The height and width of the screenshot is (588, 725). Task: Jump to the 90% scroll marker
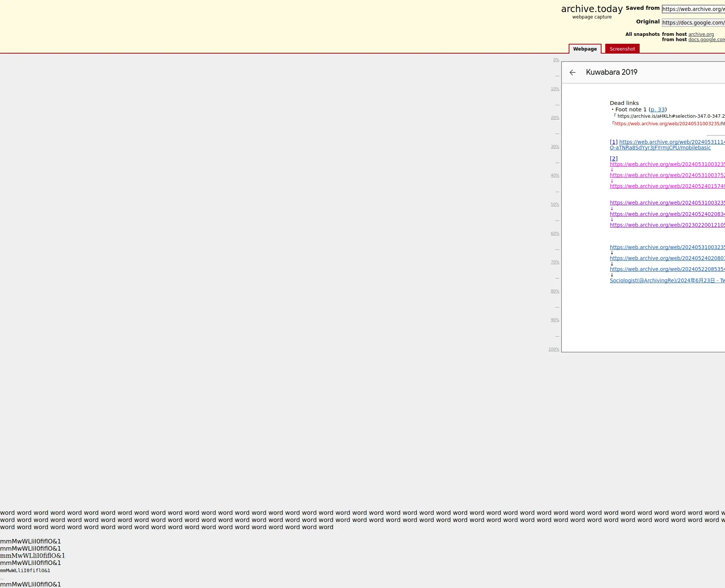555,320
